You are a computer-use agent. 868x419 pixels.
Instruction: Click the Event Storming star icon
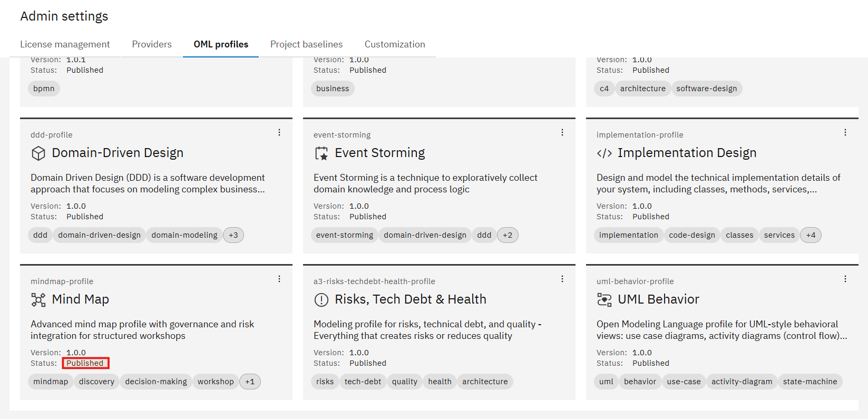click(321, 153)
